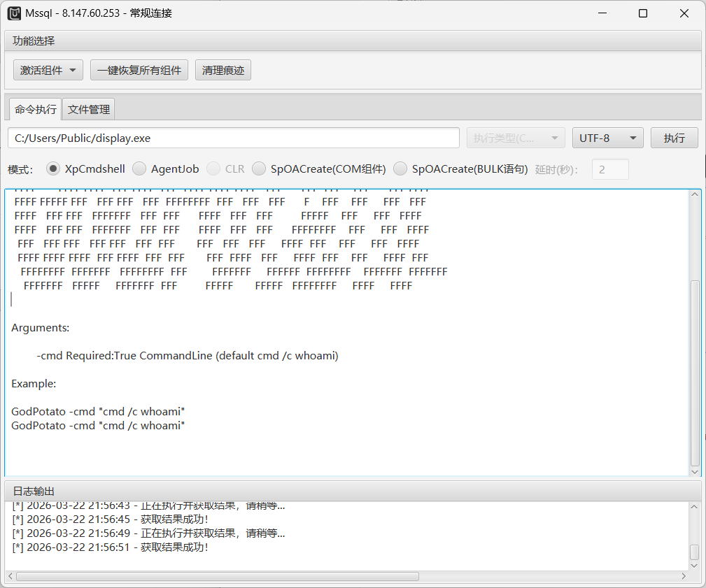706x588 pixels.
Task: Select SpOACreate(COM组件) mode
Action: click(259, 168)
